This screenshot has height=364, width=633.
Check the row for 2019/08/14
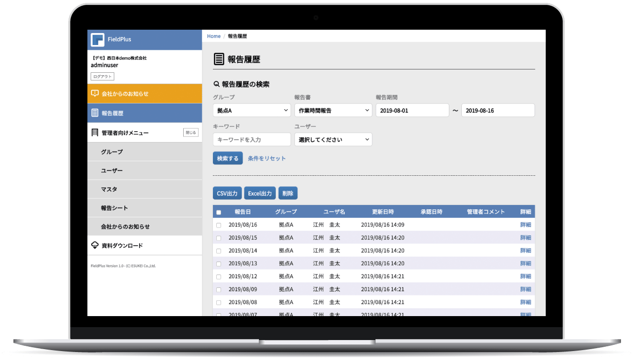point(219,251)
